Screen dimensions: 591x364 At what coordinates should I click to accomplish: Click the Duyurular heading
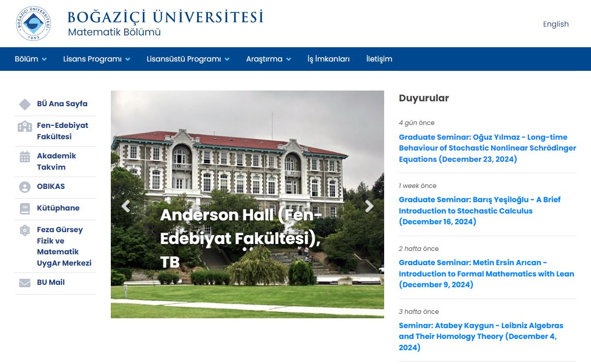tap(424, 98)
